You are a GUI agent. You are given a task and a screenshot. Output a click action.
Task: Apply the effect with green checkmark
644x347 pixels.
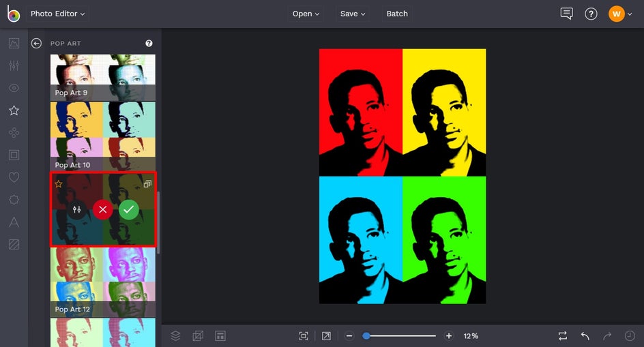pos(128,209)
